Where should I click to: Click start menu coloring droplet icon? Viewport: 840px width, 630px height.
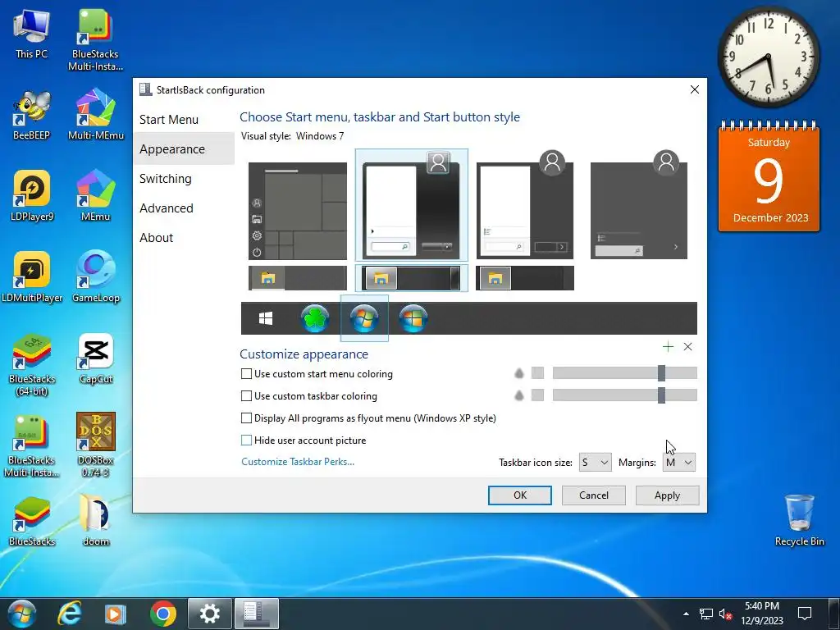pyautogui.click(x=518, y=373)
